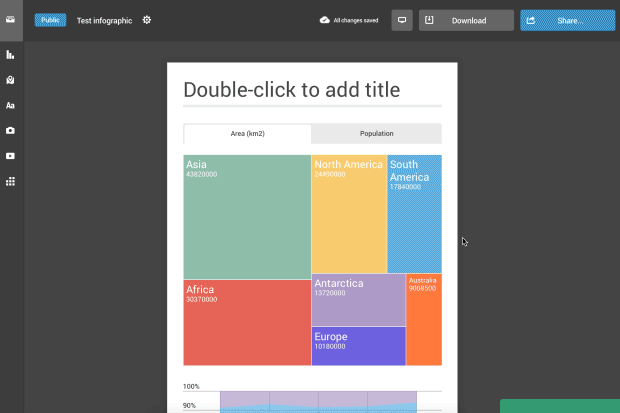Toggle the Public visibility badge
Image resolution: width=620 pixels, height=413 pixels.
pos(50,20)
